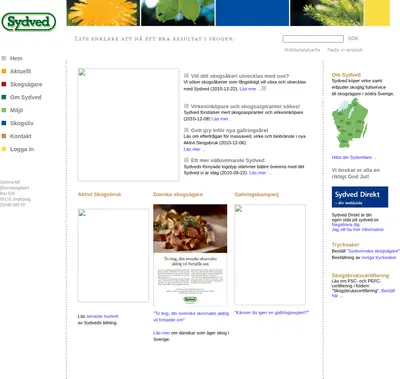Click the southern Sweden map image

349,124
